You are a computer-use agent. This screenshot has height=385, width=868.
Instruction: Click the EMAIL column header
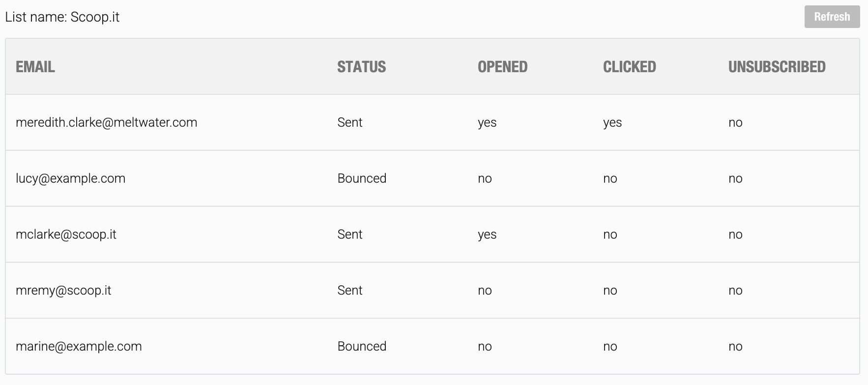(x=35, y=67)
